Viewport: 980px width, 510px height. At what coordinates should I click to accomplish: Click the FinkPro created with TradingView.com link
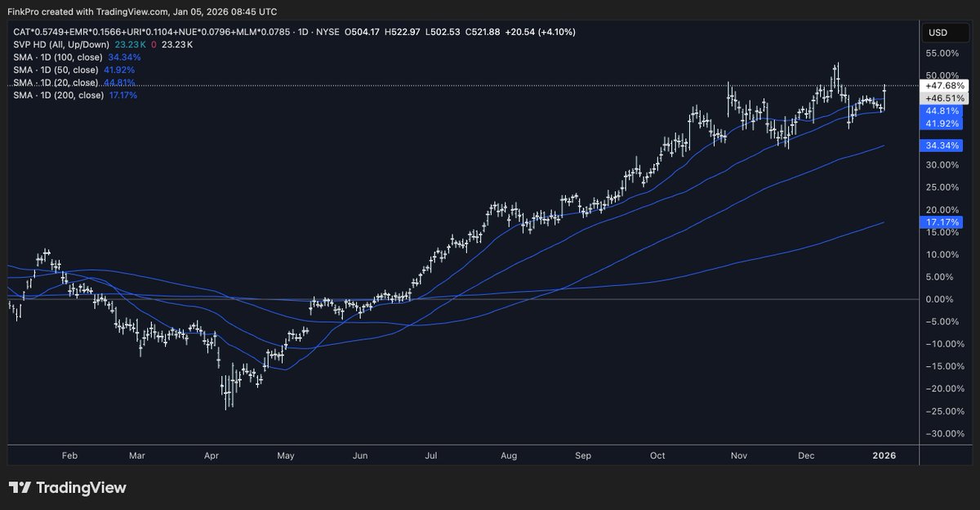coord(143,11)
